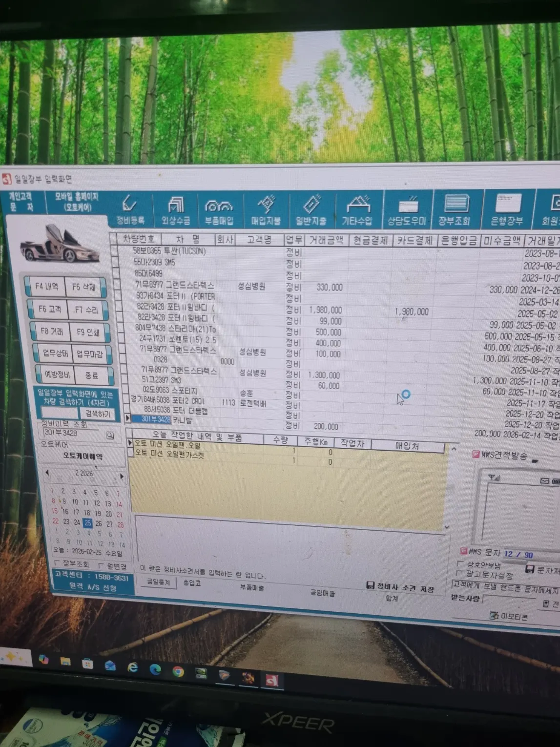Open 정비등록 from the top toolbar
Viewport: 560px width, 747px height.
pos(130,210)
